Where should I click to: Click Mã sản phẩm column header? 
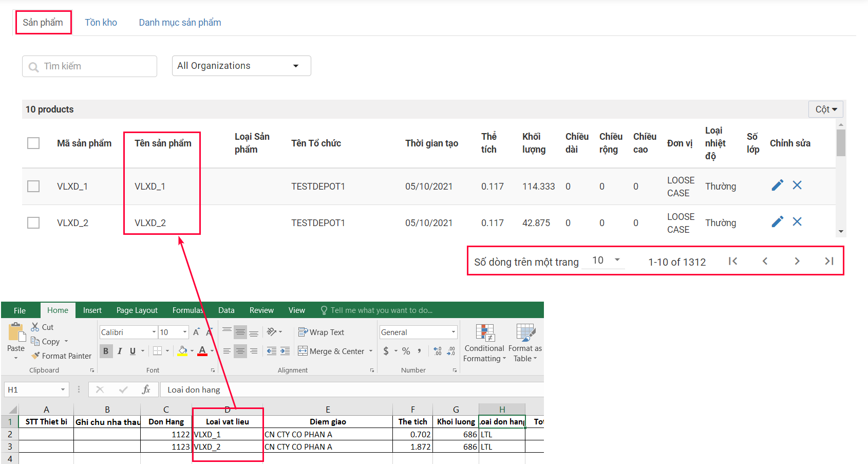84,143
